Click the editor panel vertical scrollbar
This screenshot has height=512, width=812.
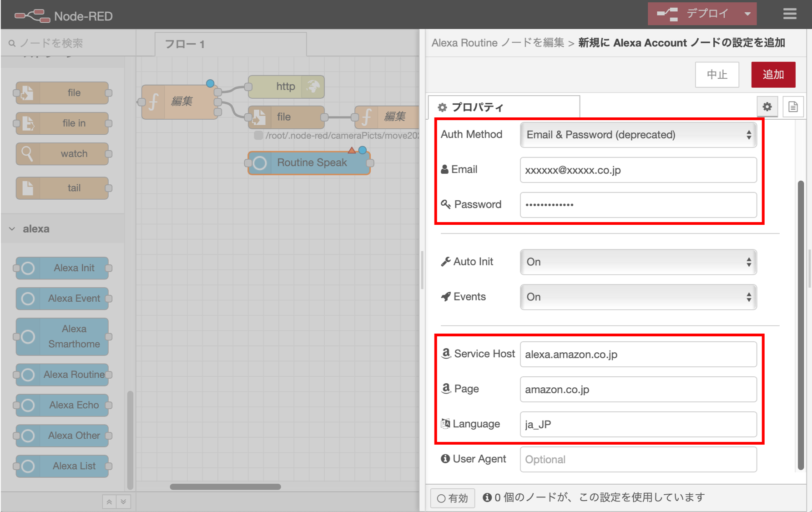coord(801,325)
